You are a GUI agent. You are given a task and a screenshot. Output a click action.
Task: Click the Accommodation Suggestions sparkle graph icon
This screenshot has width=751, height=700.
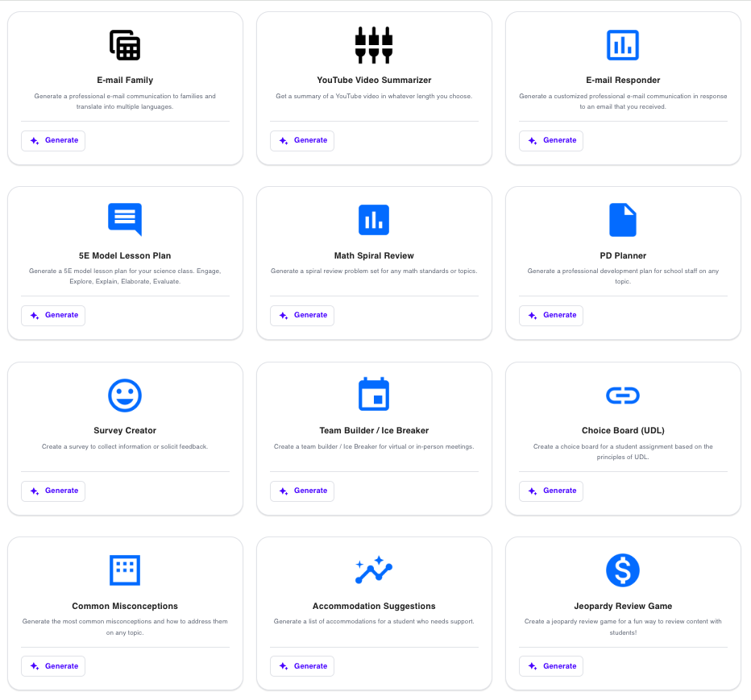[x=374, y=570]
